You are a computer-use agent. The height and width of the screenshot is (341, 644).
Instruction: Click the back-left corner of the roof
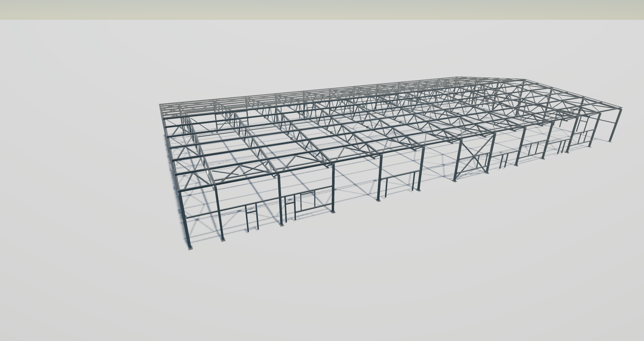[160, 105]
